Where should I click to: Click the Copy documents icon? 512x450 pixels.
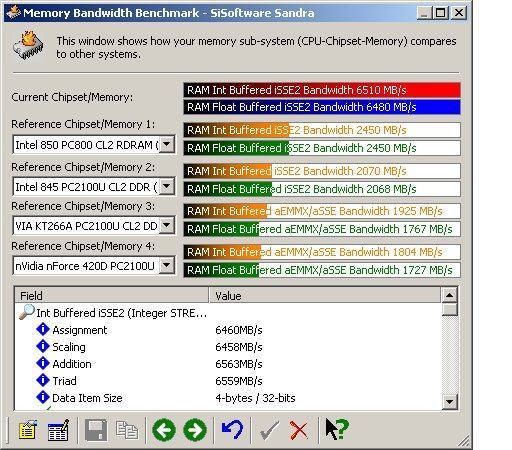click(127, 430)
